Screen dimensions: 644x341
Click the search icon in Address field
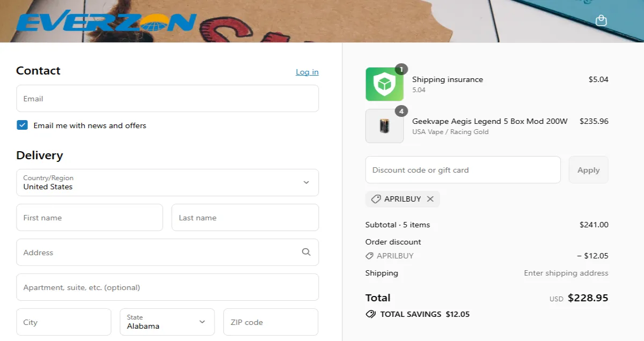pyautogui.click(x=306, y=252)
